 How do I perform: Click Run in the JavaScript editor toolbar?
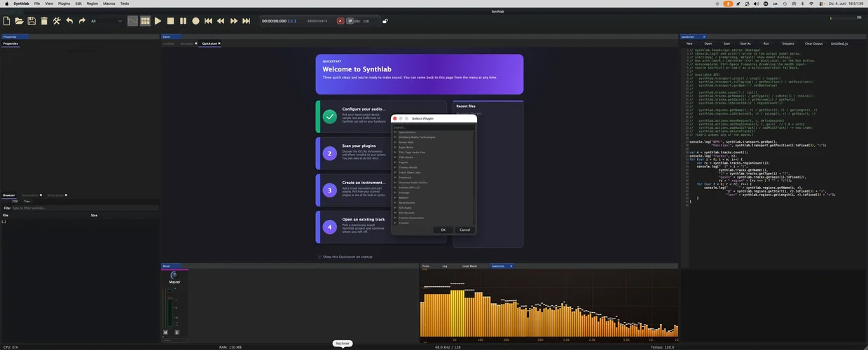pos(766,43)
